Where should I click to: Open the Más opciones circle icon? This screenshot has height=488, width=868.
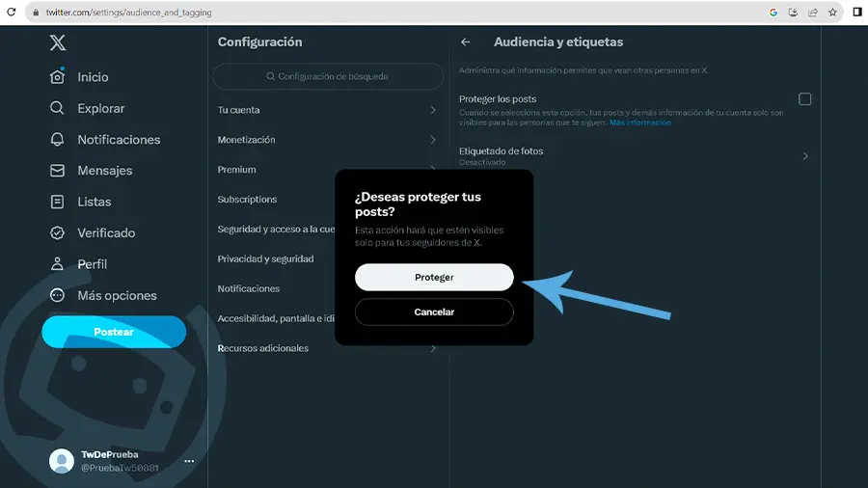click(57, 295)
